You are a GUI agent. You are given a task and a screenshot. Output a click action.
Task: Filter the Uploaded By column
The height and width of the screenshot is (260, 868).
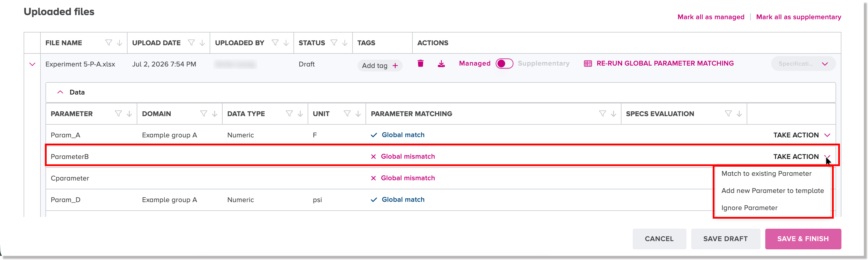(x=275, y=43)
